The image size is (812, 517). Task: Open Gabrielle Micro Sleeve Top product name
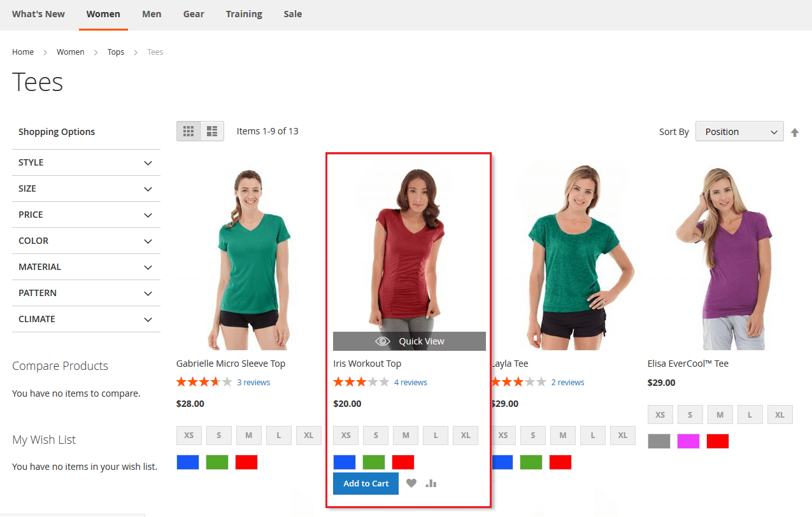point(231,364)
